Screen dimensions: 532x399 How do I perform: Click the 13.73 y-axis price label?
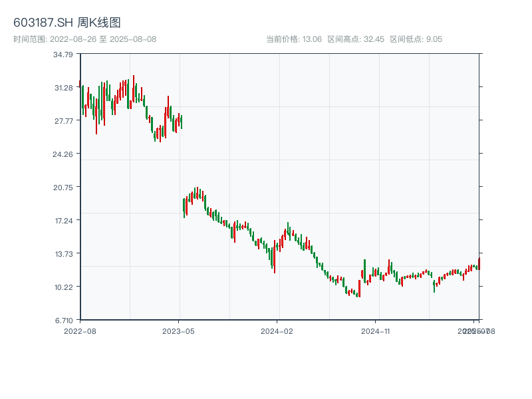pos(63,254)
